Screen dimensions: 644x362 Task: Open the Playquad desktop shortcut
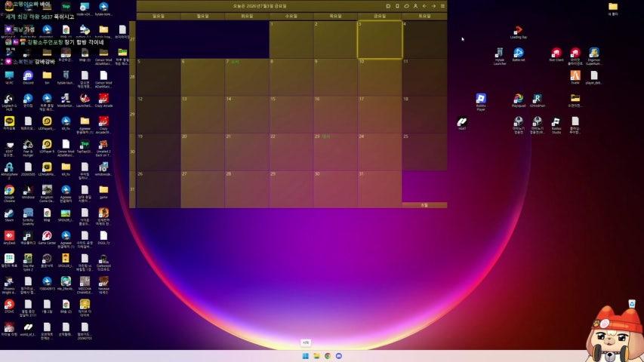519,100
